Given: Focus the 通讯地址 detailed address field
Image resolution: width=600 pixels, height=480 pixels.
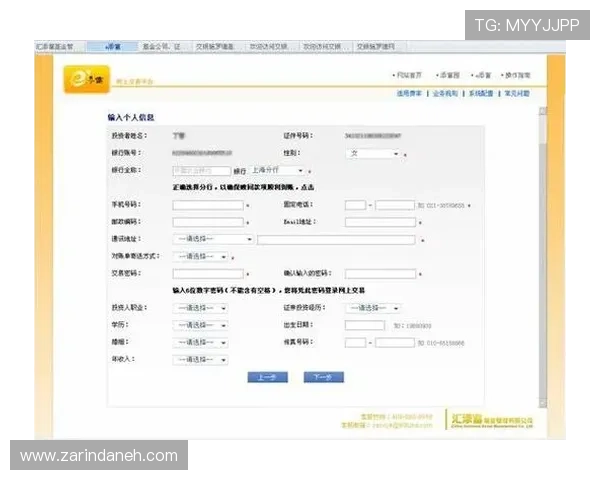Looking at the screenshot, I should click(336, 240).
